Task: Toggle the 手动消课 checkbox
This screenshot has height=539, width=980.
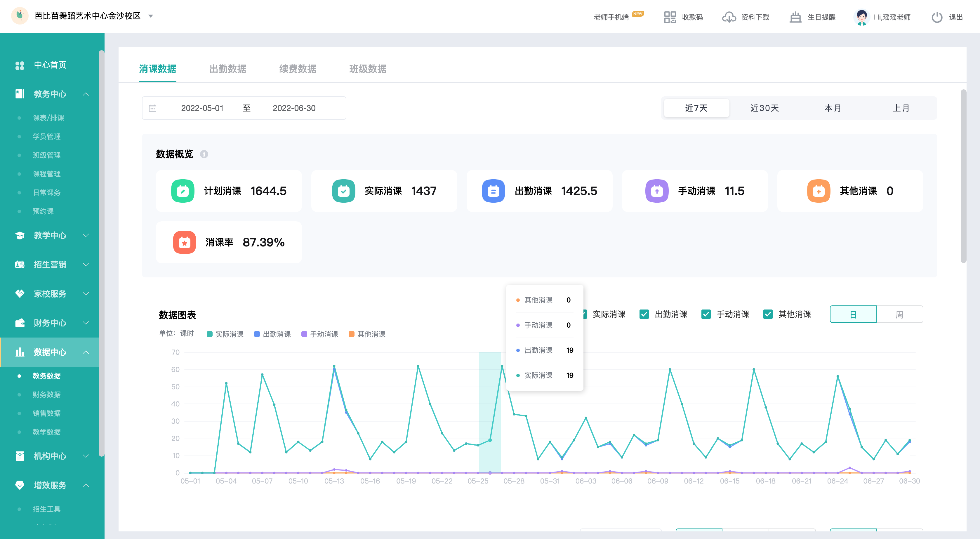Action: click(x=706, y=314)
